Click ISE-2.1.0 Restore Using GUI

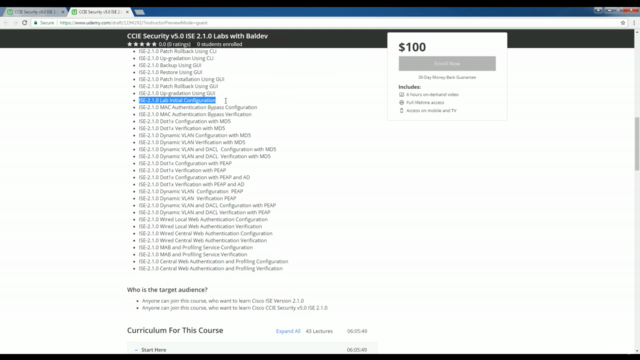(x=170, y=72)
